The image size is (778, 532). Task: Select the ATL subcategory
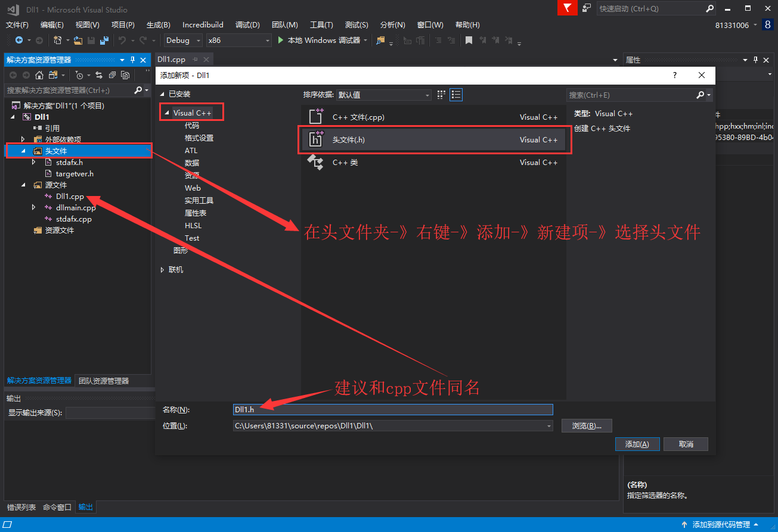(x=191, y=151)
